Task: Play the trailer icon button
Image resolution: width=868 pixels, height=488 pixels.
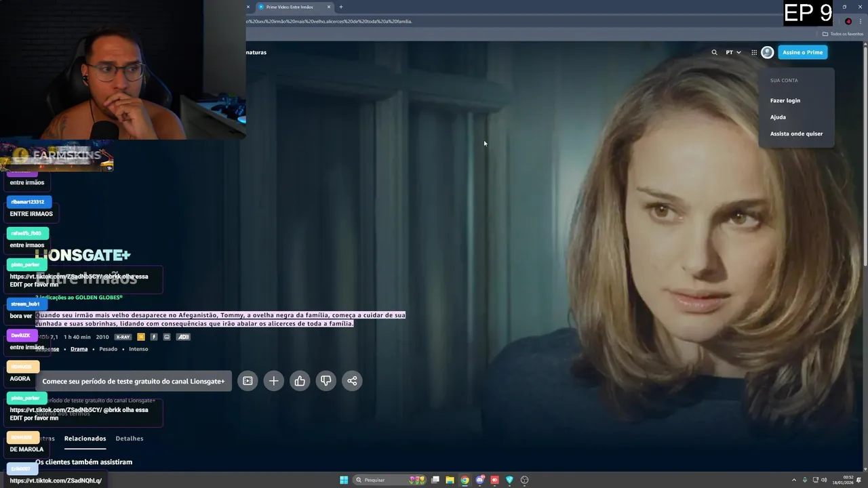Action: click(x=248, y=381)
